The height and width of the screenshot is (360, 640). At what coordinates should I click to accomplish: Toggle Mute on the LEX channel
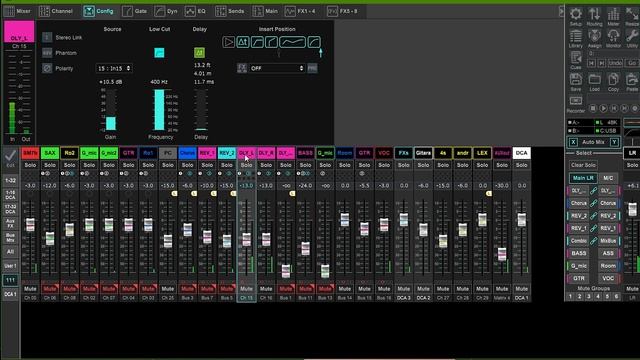(x=482, y=289)
